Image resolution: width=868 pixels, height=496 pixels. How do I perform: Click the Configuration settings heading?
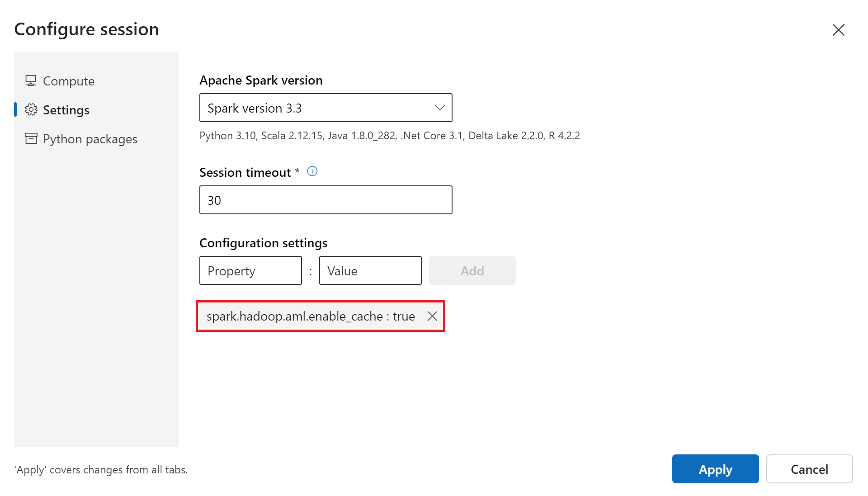click(x=263, y=243)
